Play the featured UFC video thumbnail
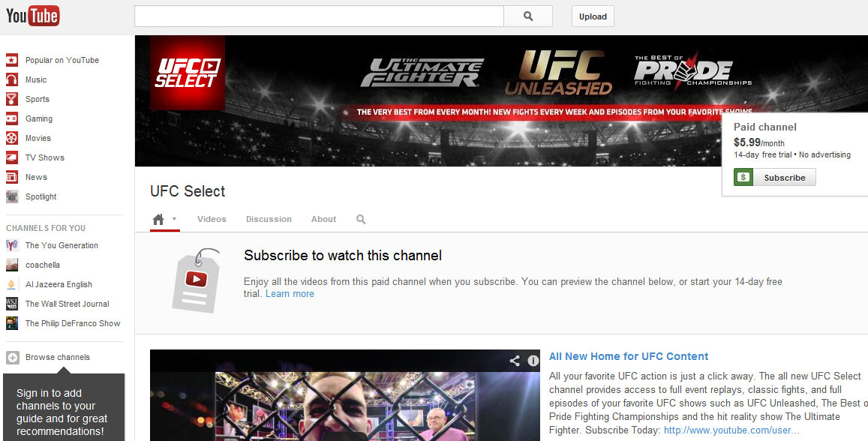Viewport: 868px width, 441px height. tap(345, 395)
